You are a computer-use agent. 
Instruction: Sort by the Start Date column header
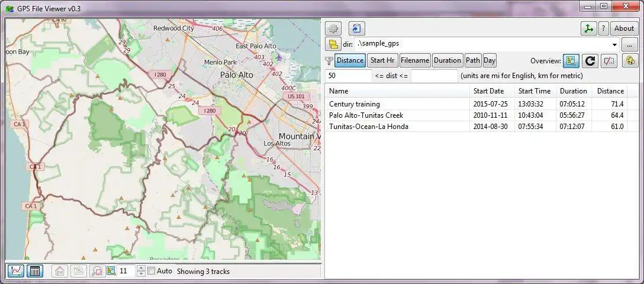click(492, 91)
